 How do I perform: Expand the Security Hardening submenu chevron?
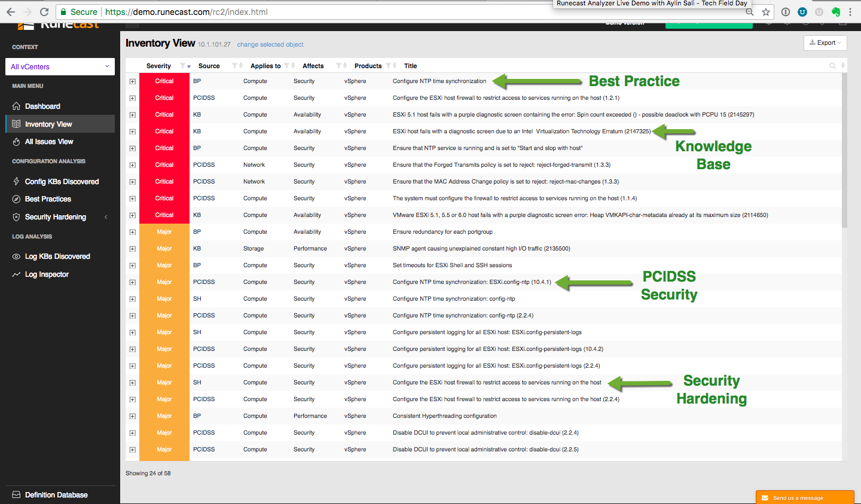point(106,217)
